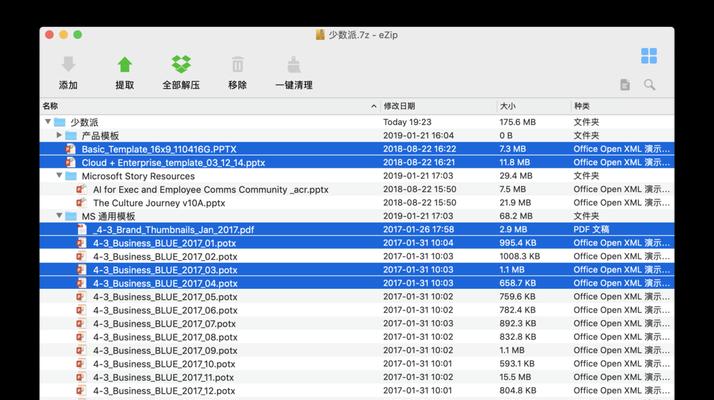
Task: Collapse the MS 通用模板 folder
Action: [x=59, y=215]
